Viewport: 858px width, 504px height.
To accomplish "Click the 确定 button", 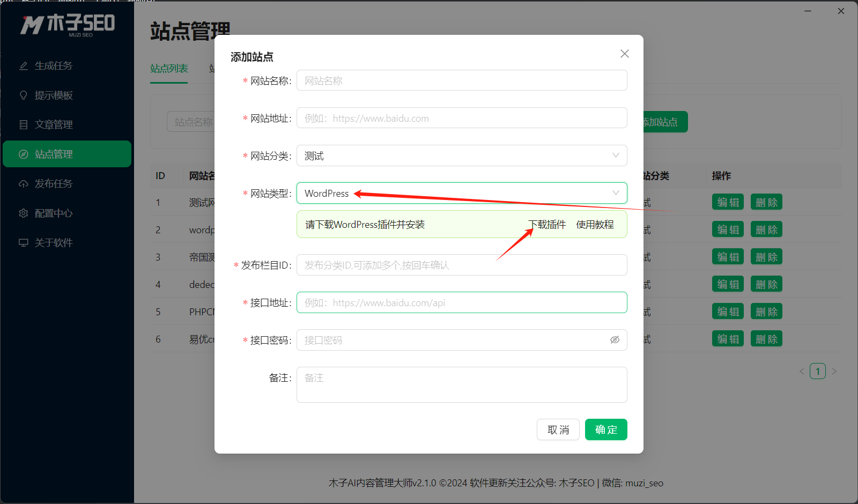I will [606, 429].
